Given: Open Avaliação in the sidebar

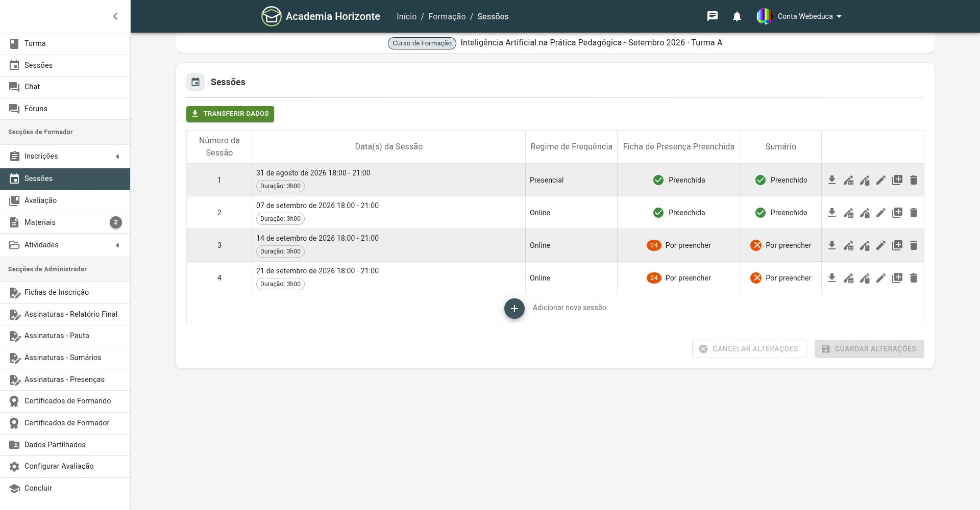Looking at the screenshot, I should (65, 200).
